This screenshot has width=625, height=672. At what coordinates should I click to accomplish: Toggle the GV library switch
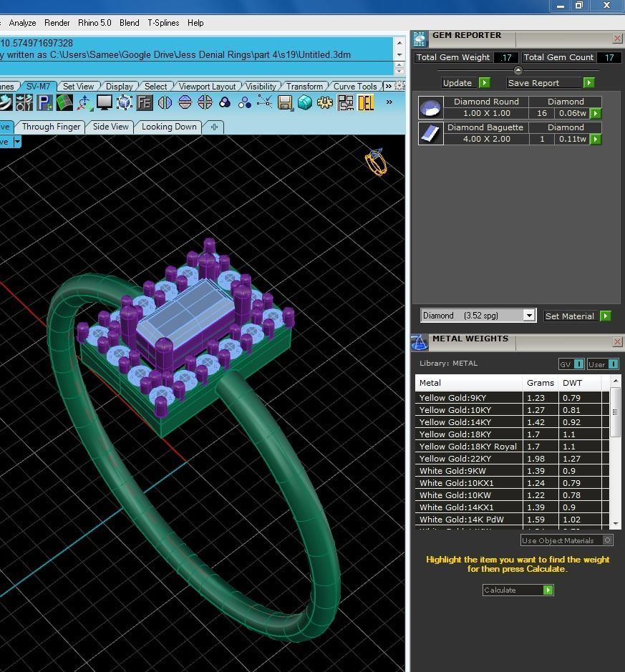coord(578,364)
